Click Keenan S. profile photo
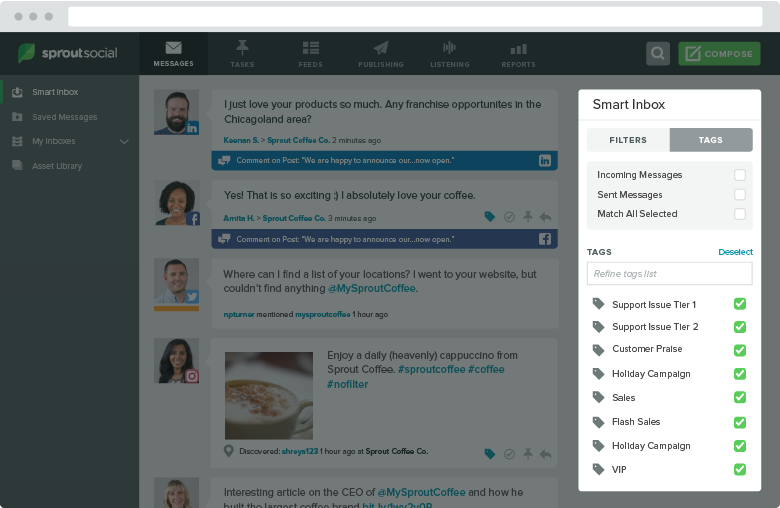Image resolution: width=780 pixels, height=508 pixels. click(176, 112)
